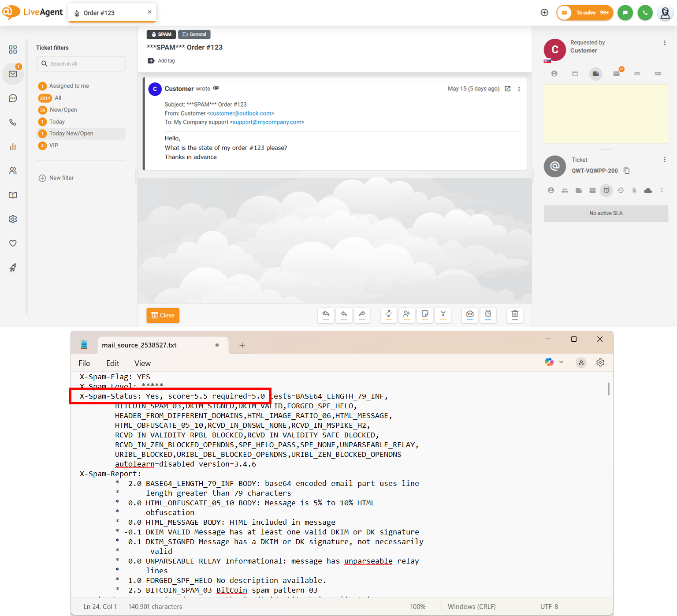Click the Forward arrow icon

362,315
